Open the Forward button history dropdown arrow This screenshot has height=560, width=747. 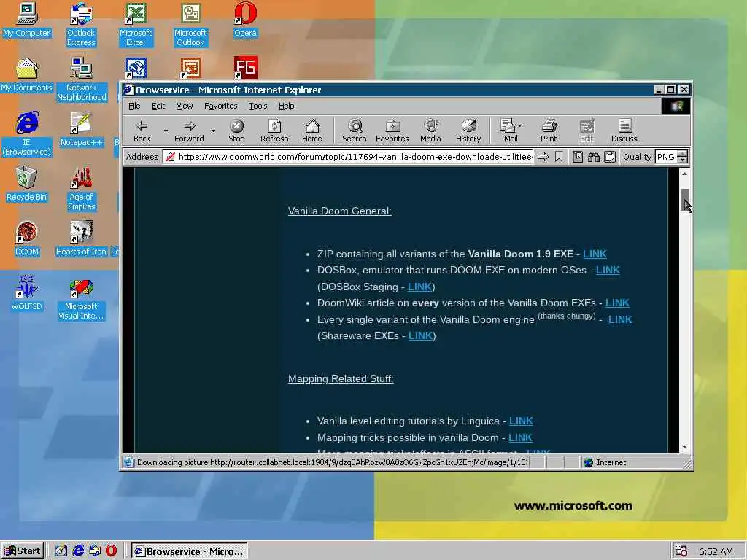[x=213, y=131]
